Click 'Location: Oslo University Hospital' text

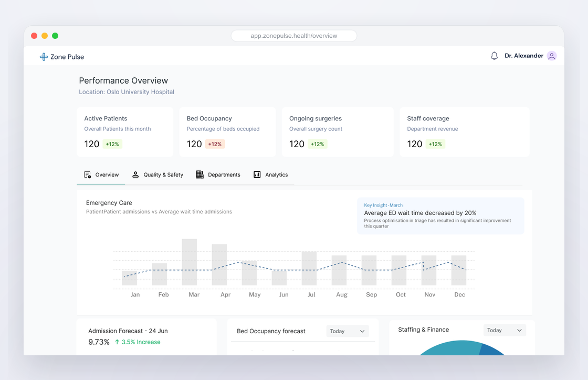click(x=127, y=91)
